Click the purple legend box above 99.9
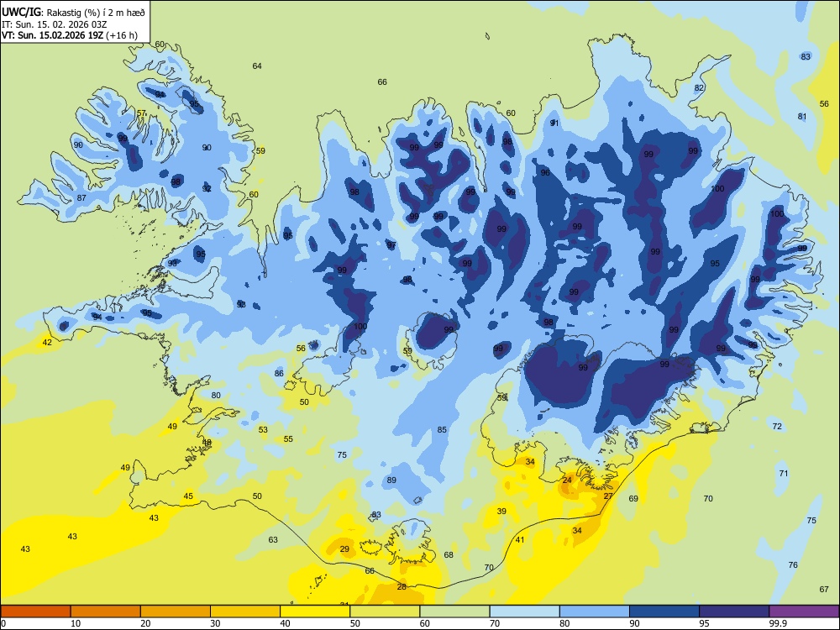 pos(804,612)
